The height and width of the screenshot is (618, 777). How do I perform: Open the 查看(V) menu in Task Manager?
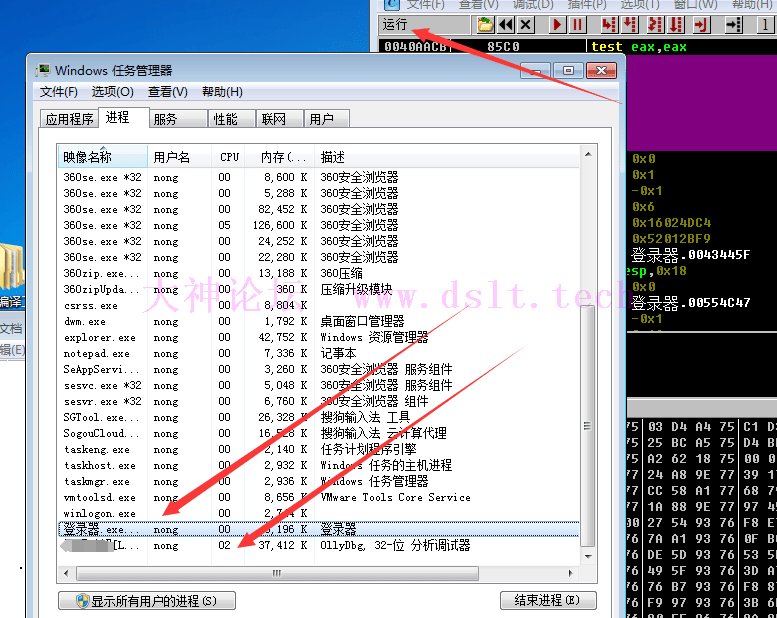point(167,92)
